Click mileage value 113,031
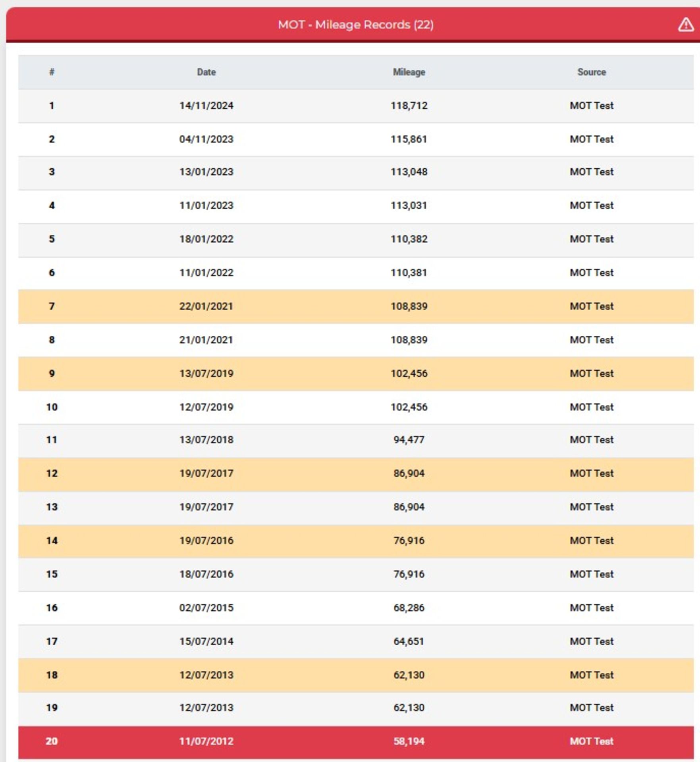Screen dimensions: 700x762 tap(409, 206)
